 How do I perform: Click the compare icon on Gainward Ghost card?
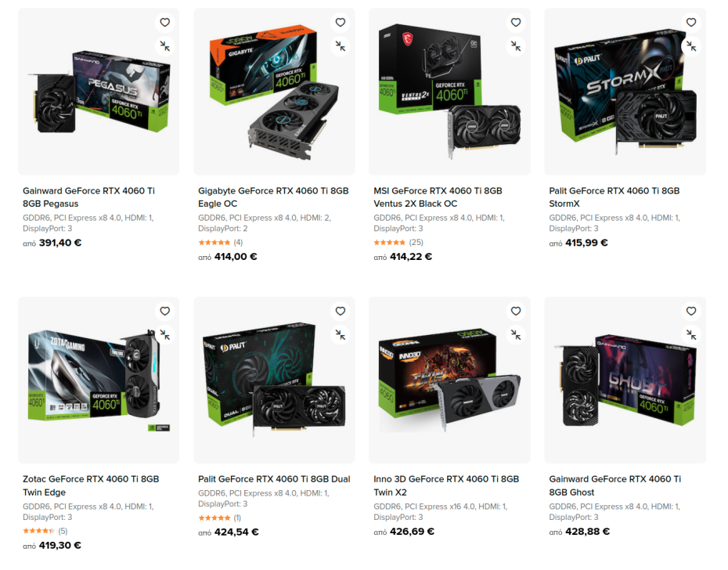690,335
